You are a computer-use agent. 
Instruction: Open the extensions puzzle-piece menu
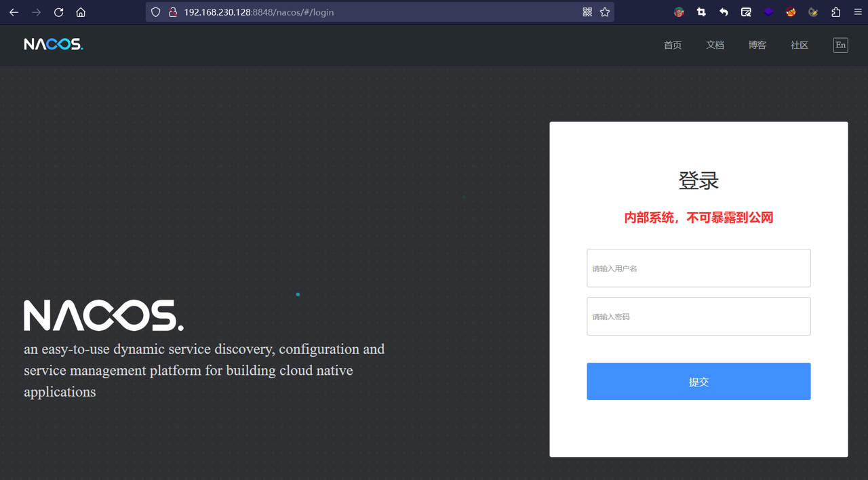tap(835, 12)
